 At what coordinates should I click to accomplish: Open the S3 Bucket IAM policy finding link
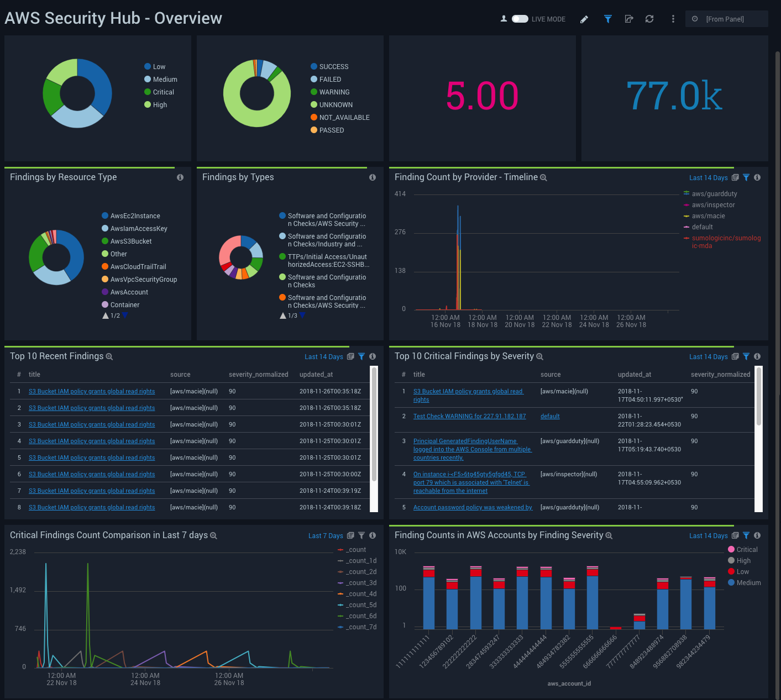click(92, 391)
